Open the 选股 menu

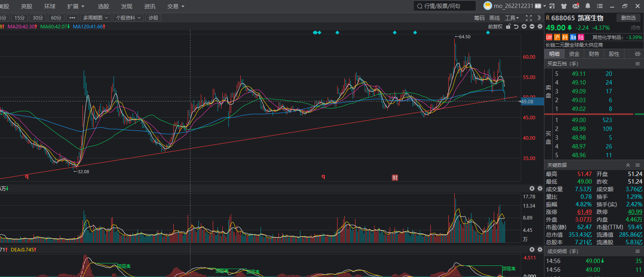[104, 6]
